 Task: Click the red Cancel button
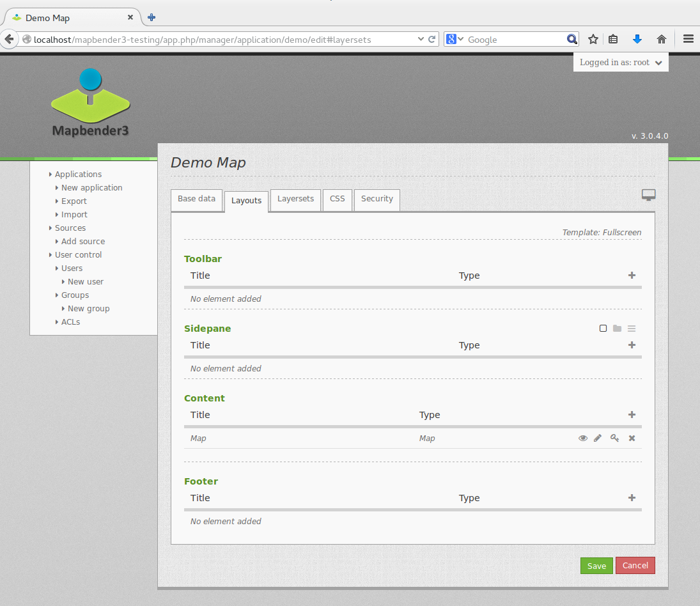pyautogui.click(x=635, y=566)
